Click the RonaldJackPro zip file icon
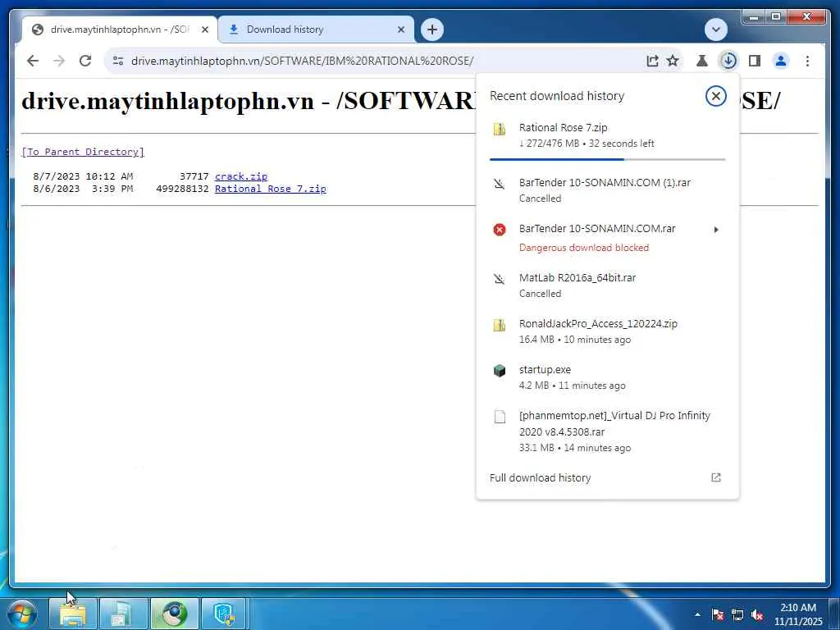The width and height of the screenshot is (840, 630). [500, 325]
